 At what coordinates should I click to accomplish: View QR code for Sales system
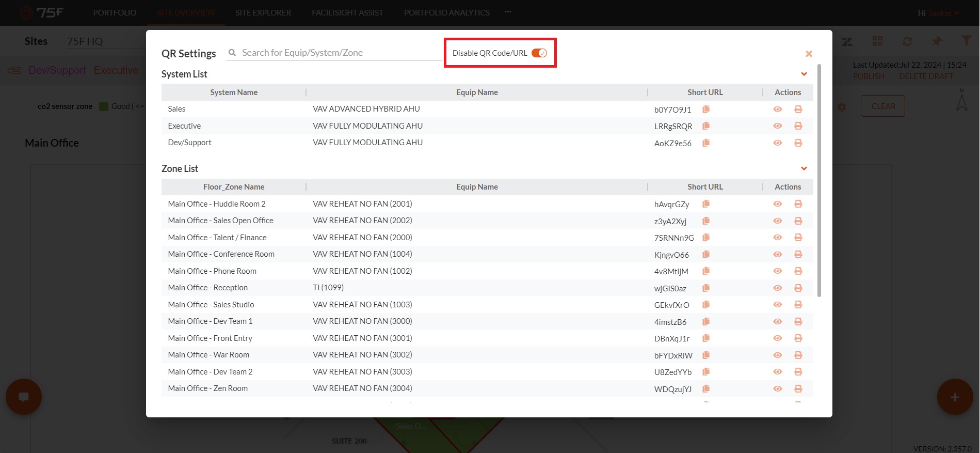778,109
